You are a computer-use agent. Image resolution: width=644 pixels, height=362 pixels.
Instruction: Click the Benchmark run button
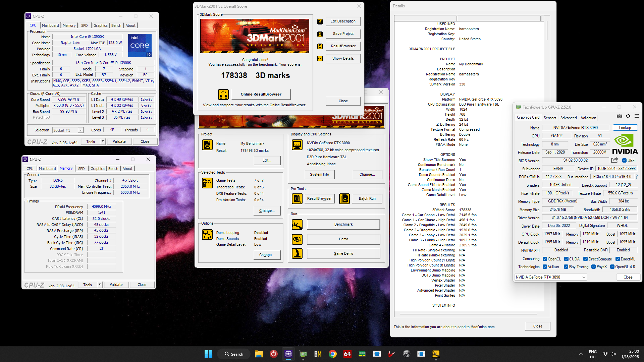pos(343,224)
